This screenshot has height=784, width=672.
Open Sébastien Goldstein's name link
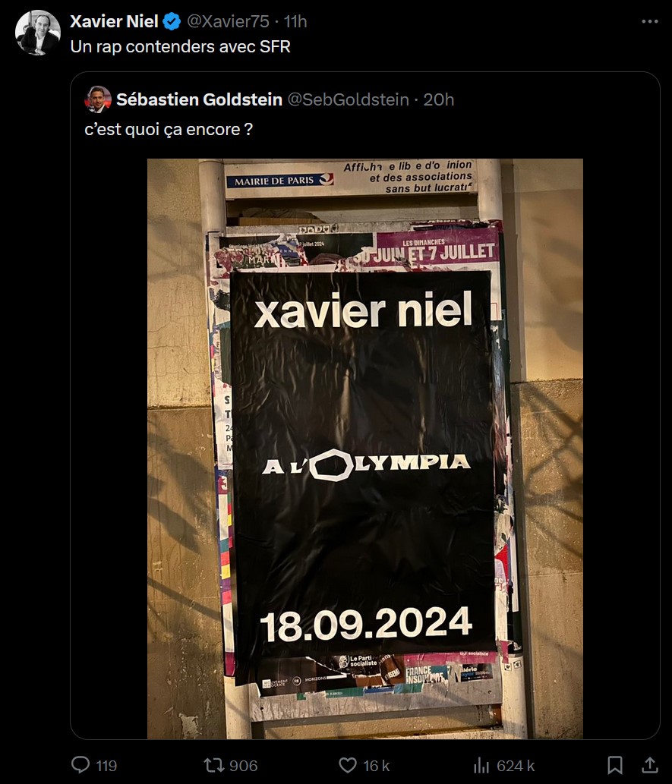[x=199, y=99]
